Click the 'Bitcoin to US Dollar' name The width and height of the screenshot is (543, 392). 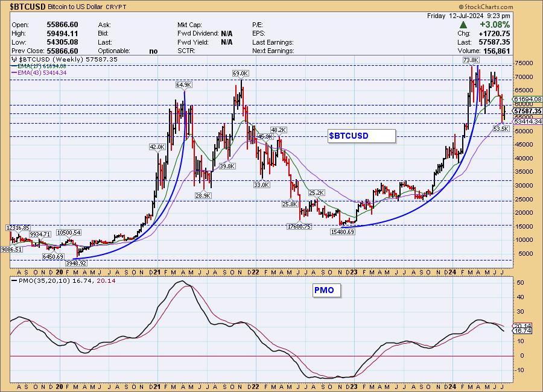click(75, 7)
